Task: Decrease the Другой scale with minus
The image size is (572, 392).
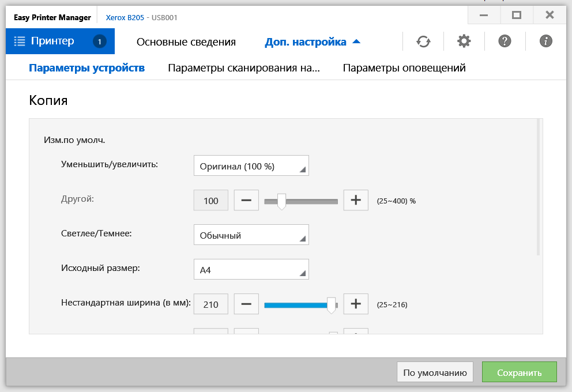Action: tap(246, 201)
